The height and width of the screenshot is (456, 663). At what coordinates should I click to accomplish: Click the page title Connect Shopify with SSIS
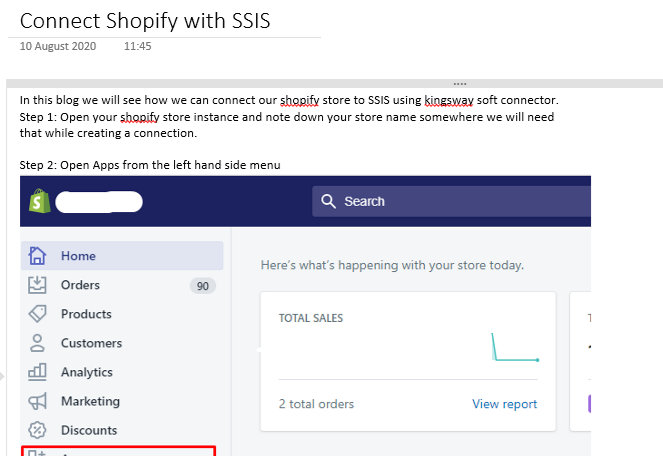[145, 19]
